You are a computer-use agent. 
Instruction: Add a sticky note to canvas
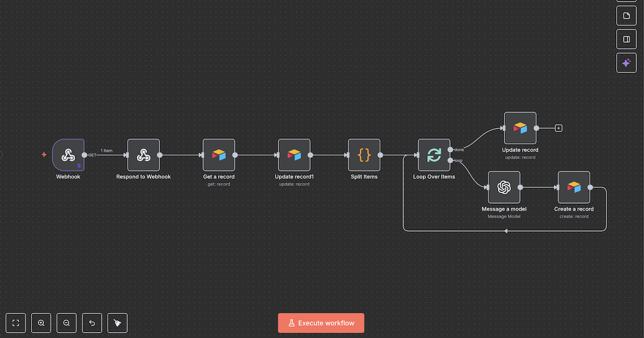coord(626,16)
